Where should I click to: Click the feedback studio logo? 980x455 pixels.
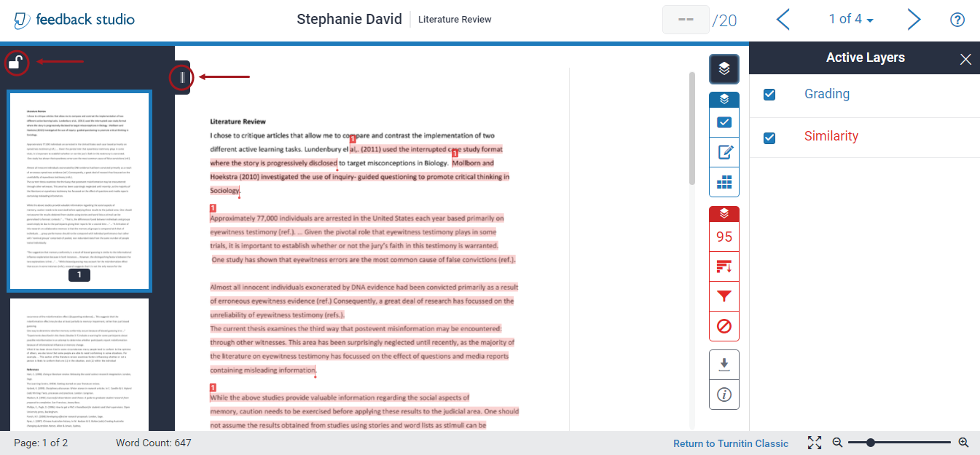click(x=74, y=20)
